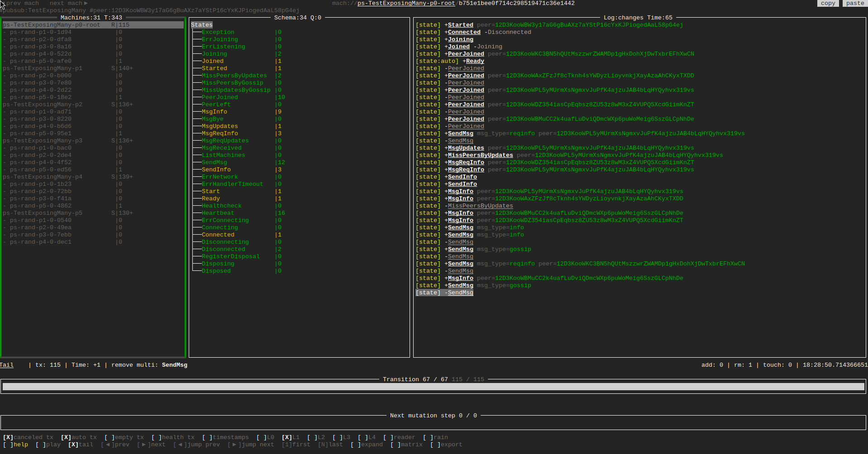
Task: Select the Heartbeat state in schema
Action: coord(218,213)
